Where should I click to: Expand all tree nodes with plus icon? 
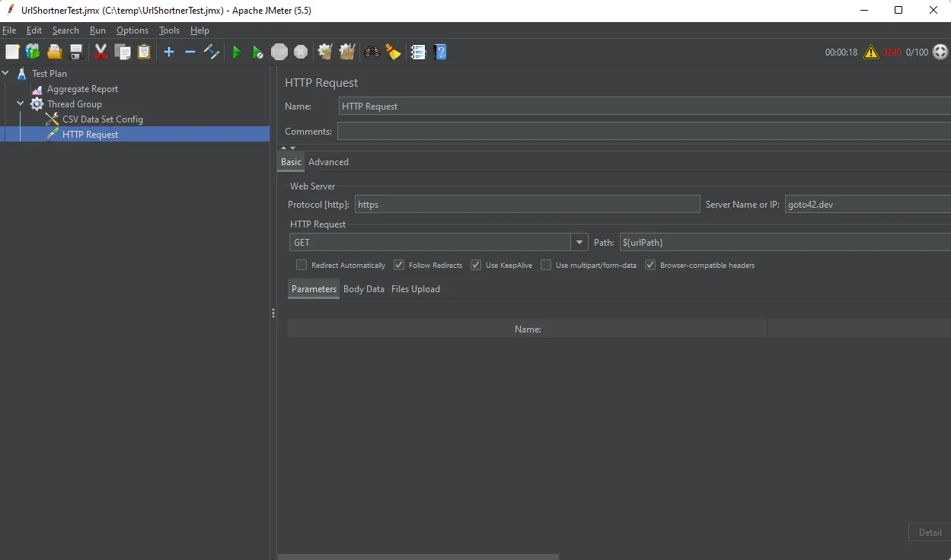click(x=169, y=52)
